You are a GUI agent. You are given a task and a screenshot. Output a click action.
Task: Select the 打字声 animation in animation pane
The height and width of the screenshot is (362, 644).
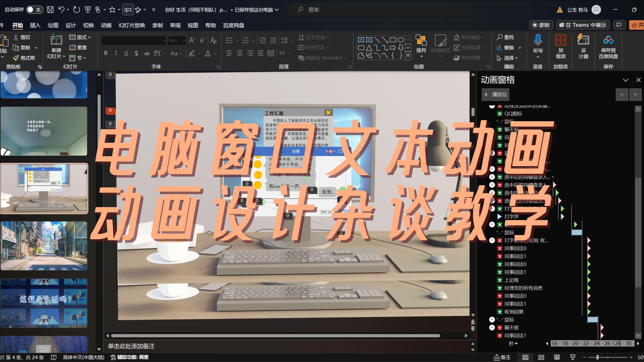click(511, 217)
